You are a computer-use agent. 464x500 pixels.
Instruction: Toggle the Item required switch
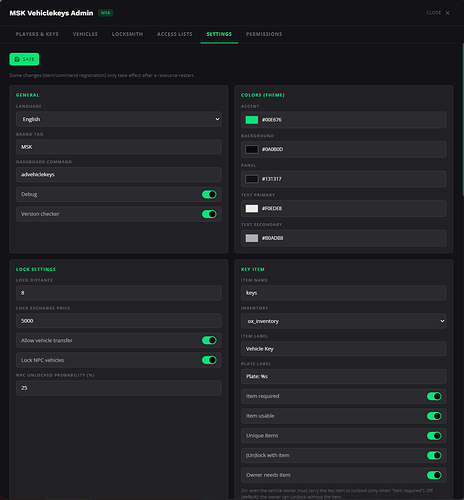[x=434, y=396]
